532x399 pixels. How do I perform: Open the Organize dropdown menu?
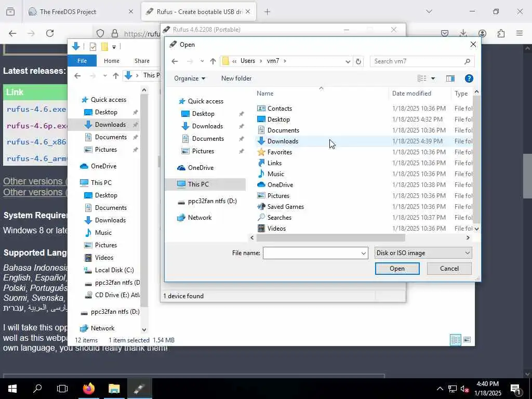tap(190, 78)
